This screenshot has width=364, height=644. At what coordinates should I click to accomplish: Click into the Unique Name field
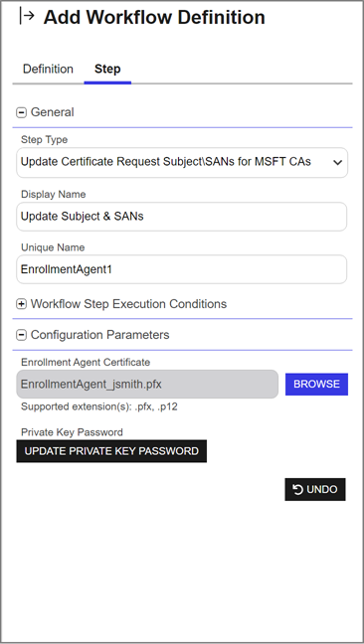click(182, 269)
